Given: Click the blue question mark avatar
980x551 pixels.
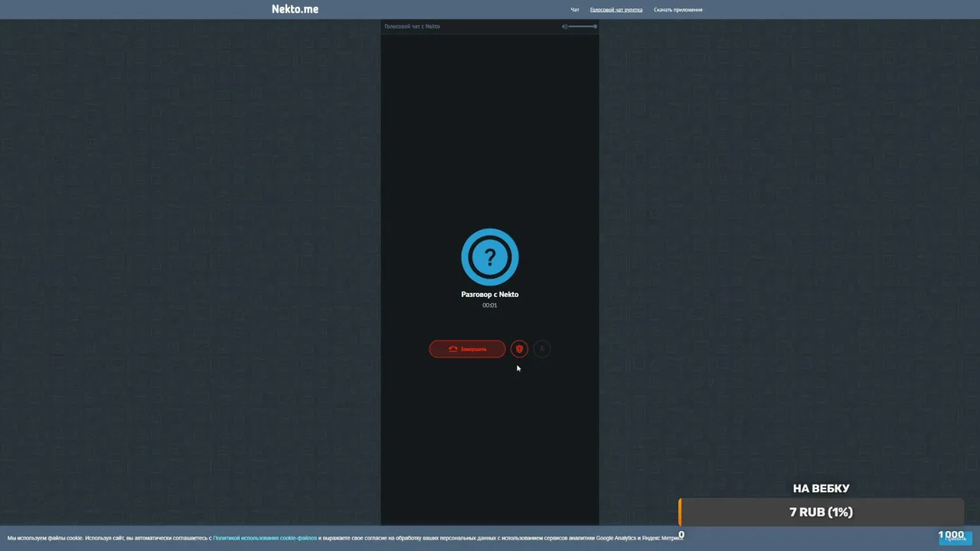Looking at the screenshot, I should [x=490, y=257].
